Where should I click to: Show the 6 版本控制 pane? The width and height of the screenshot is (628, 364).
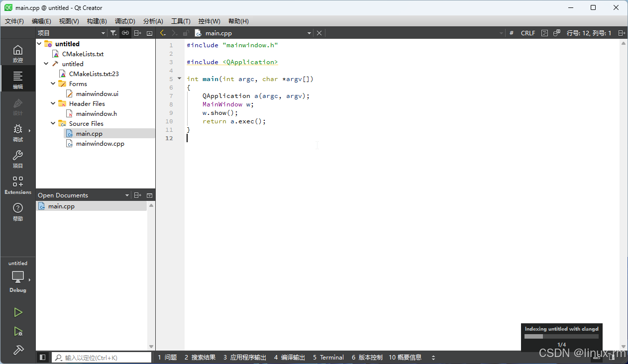click(367, 357)
